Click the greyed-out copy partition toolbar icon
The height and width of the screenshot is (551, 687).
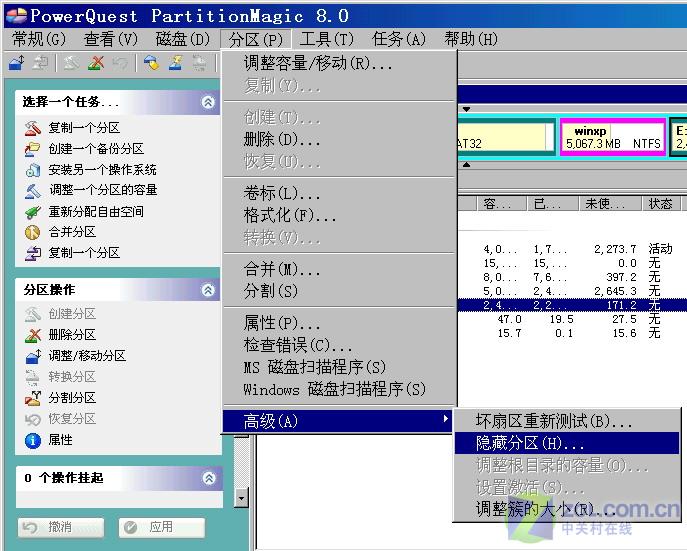click(40, 63)
